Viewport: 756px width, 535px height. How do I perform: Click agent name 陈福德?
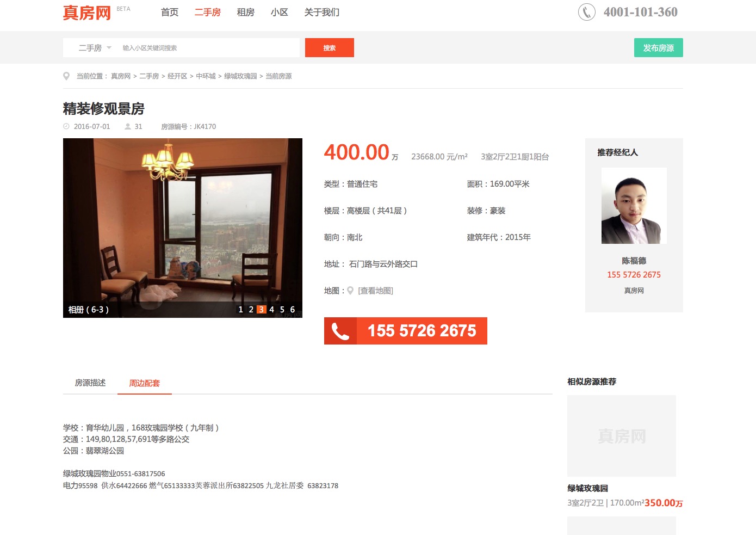pos(634,261)
